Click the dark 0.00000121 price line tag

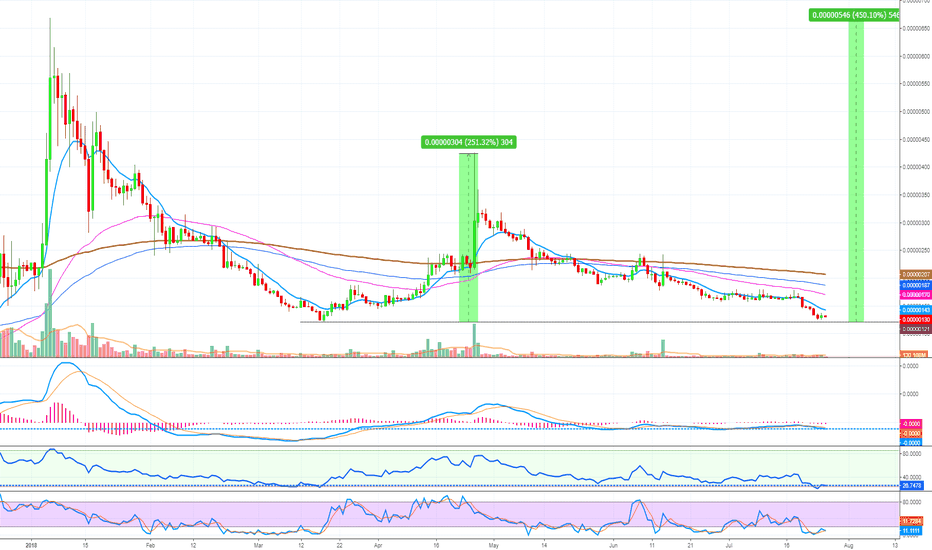click(x=915, y=329)
